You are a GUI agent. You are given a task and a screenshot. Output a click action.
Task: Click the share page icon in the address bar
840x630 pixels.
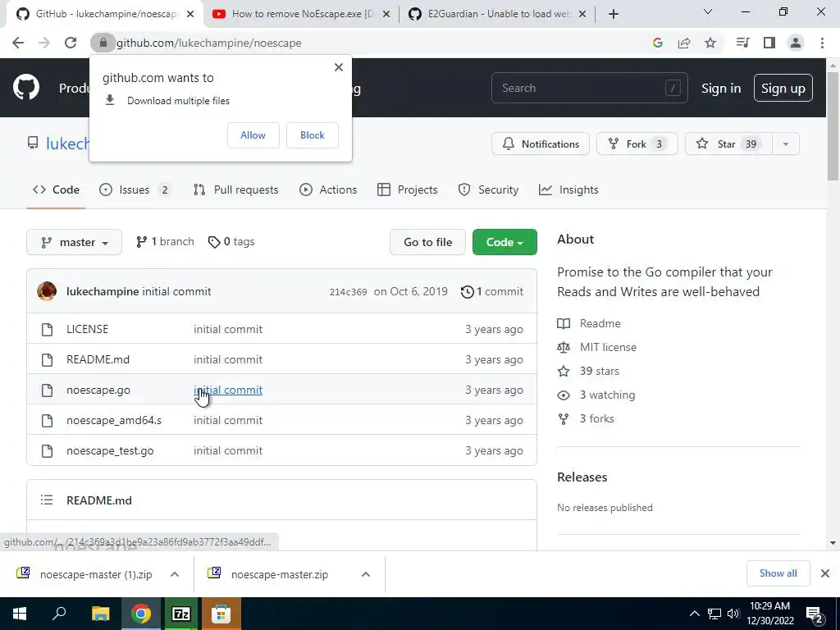click(684, 43)
